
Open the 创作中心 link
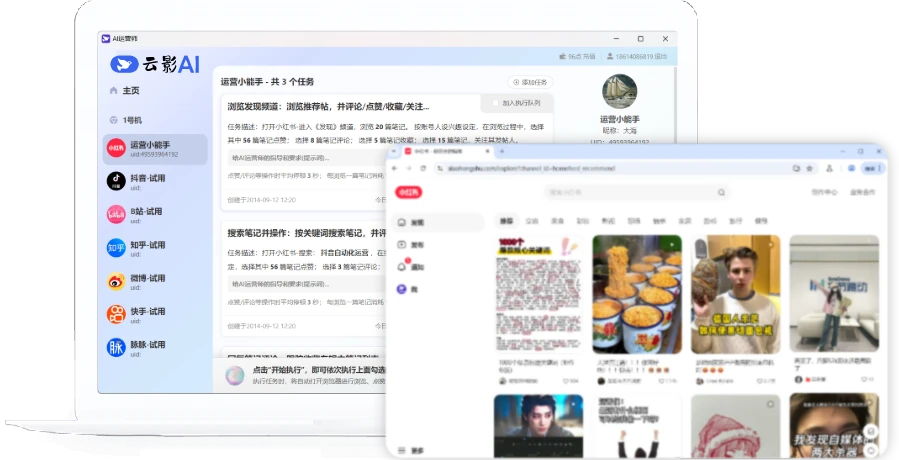tap(824, 192)
